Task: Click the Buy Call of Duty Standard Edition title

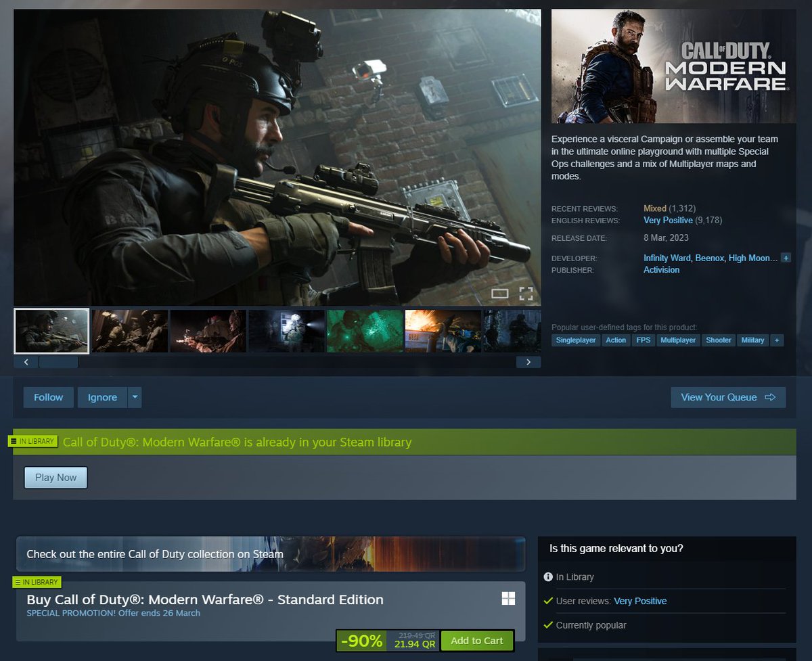Action: (205, 599)
